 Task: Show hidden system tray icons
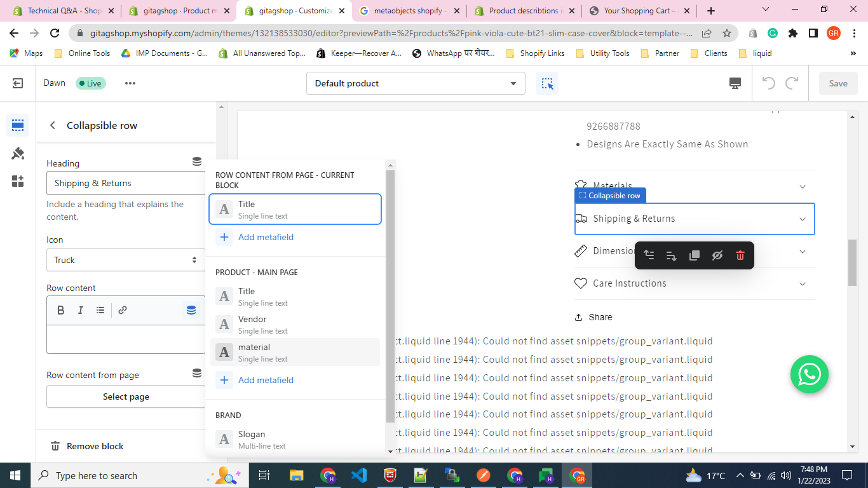740,475
